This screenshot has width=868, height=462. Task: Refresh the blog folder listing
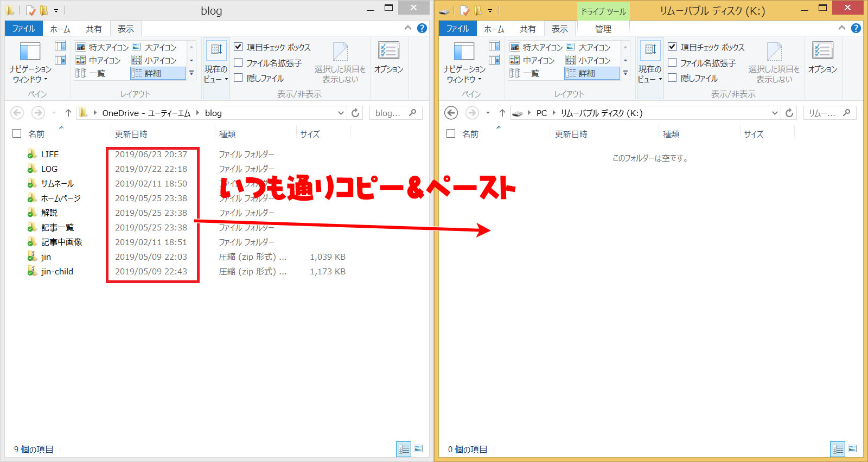(355, 113)
